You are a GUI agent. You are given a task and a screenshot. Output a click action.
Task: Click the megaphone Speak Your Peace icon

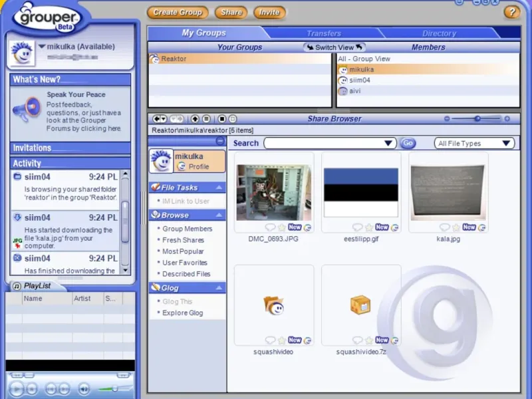(x=27, y=109)
